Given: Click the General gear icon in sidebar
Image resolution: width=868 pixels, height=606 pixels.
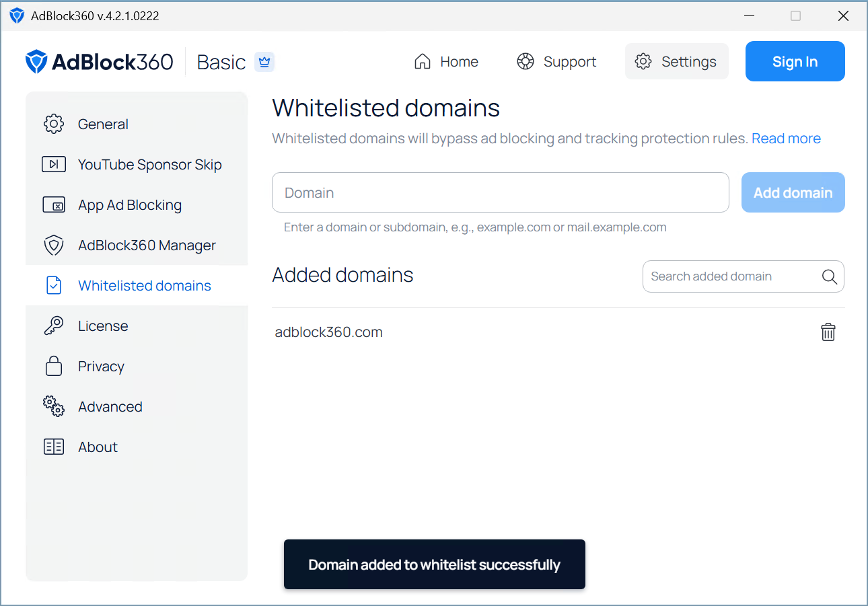Looking at the screenshot, I should [54, 124].
